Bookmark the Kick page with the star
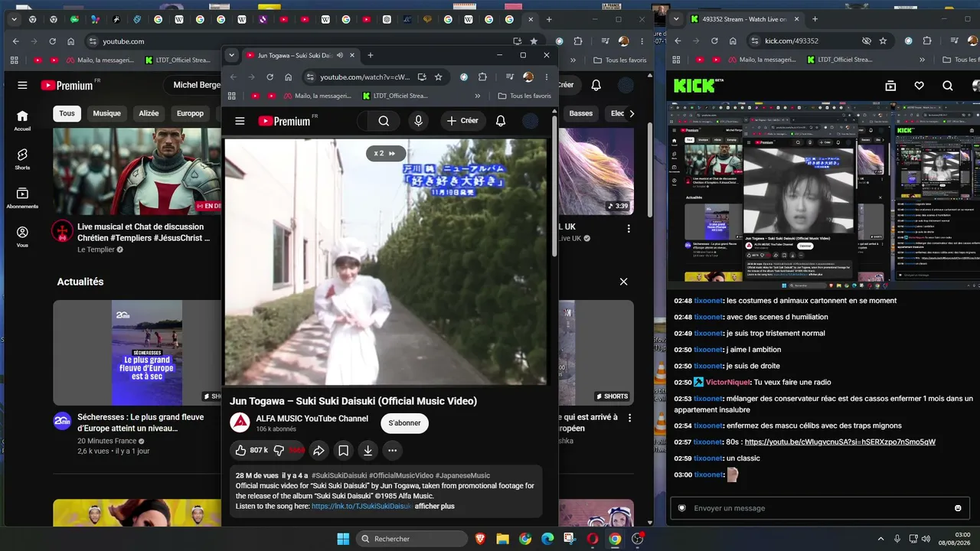Screen dimensions: 980x551 pos(883,41)
